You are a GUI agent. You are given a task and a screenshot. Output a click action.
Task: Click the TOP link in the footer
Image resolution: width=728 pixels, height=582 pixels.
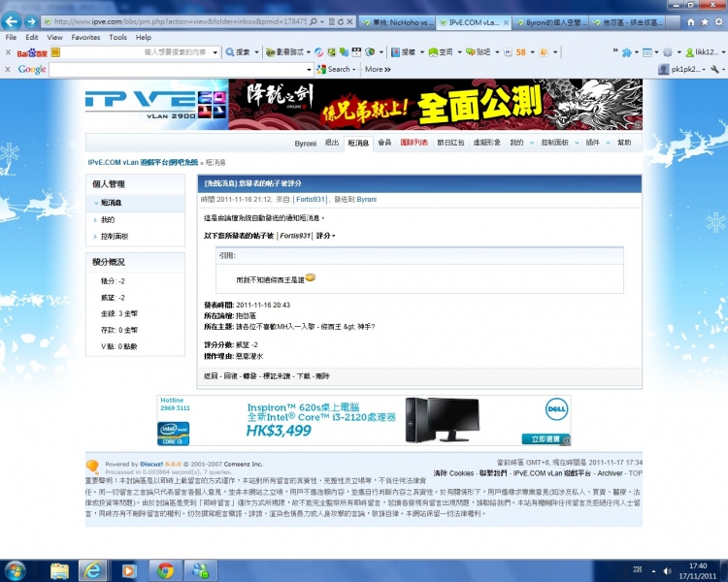pyautogui.click(x=635, y=473)
